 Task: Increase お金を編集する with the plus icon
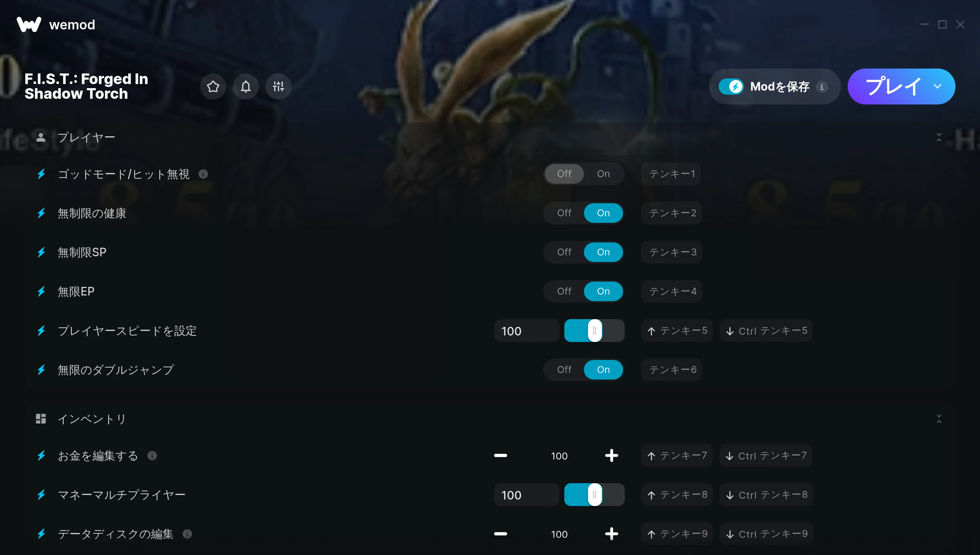tap(611, 455)
